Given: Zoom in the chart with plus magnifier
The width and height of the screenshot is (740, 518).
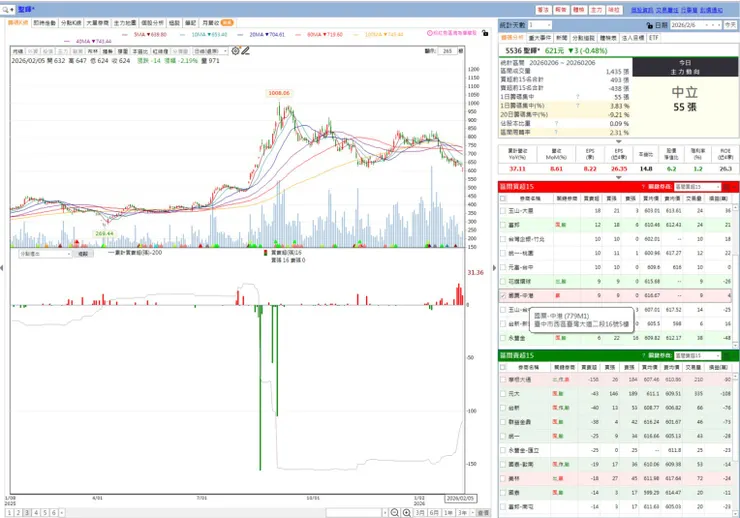Looking at the screenshot, I should click(406, 512).
